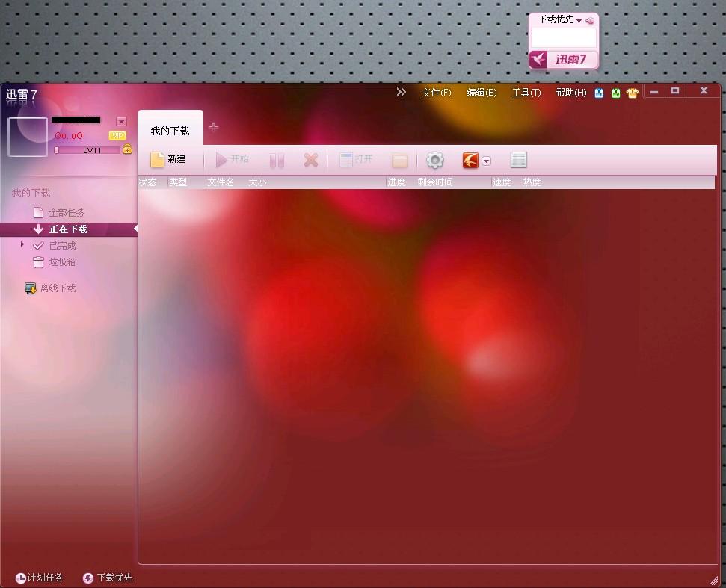Click the window resize grip at the corner
726x588 pixels.
715,581
